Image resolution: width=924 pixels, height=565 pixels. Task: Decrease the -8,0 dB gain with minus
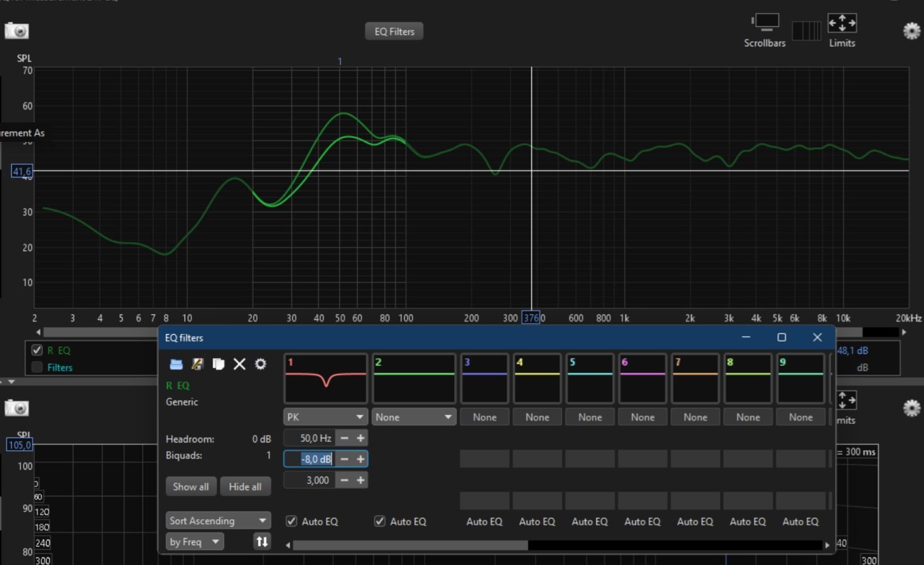344,459
